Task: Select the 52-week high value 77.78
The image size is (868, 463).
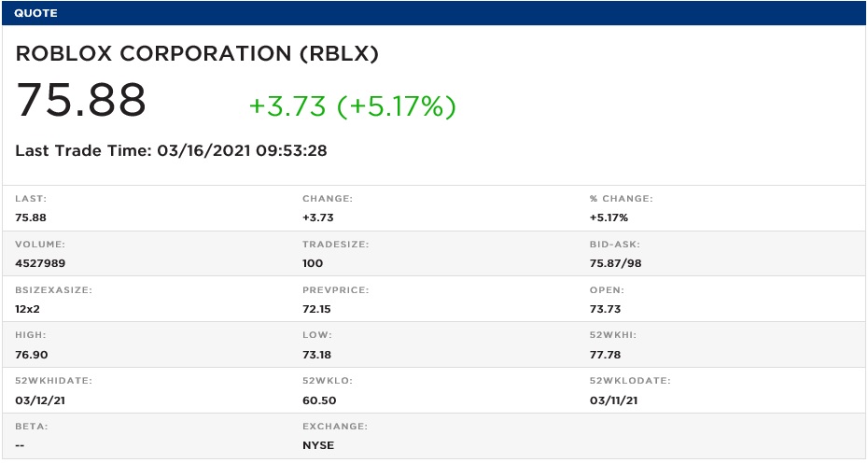Action: (605, 355)
